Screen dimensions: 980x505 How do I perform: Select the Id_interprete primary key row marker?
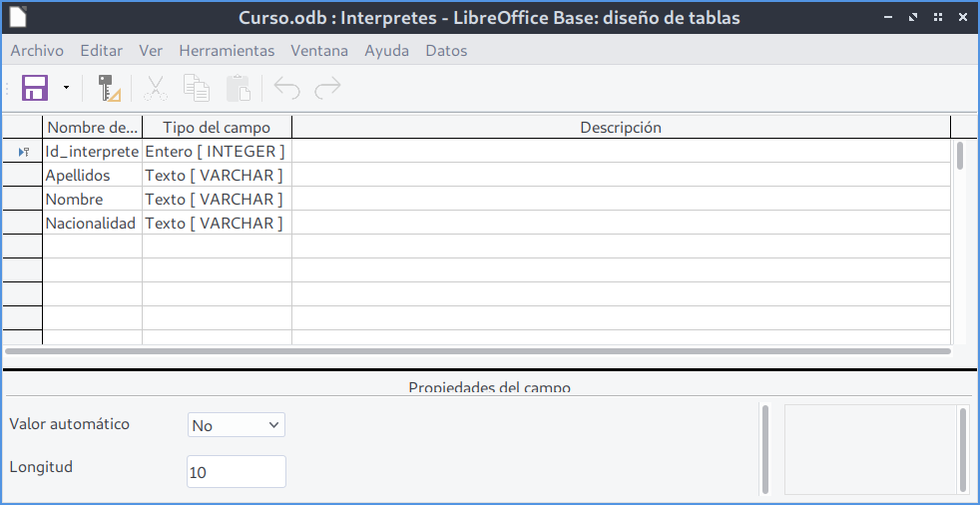coord(22,152)
